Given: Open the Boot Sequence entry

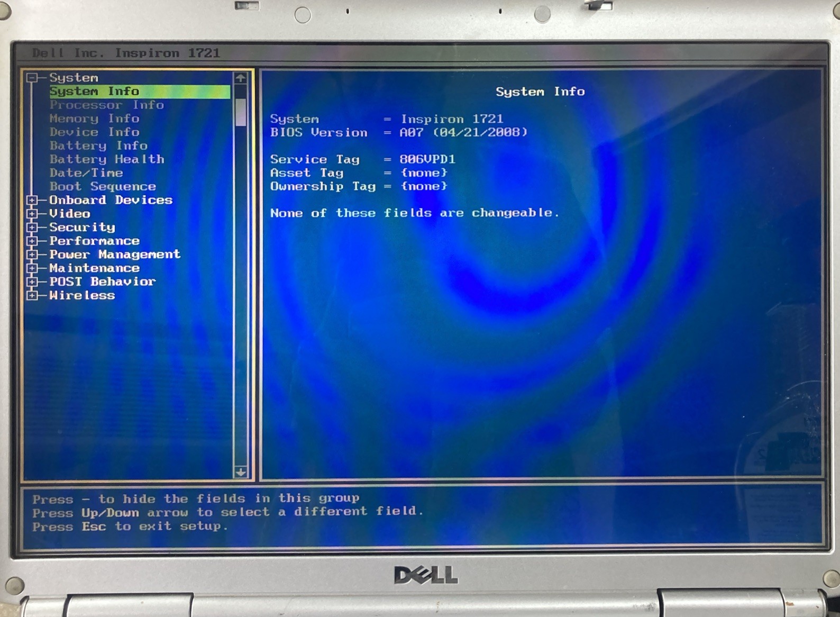Looking at the screenshot, I should [103, 186].
